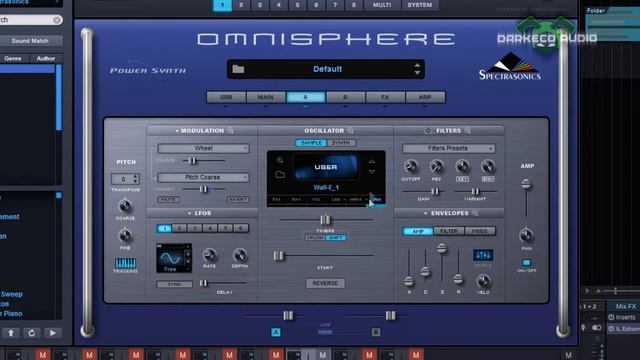Click the LFO Depth knob

(x=240, y=255)
